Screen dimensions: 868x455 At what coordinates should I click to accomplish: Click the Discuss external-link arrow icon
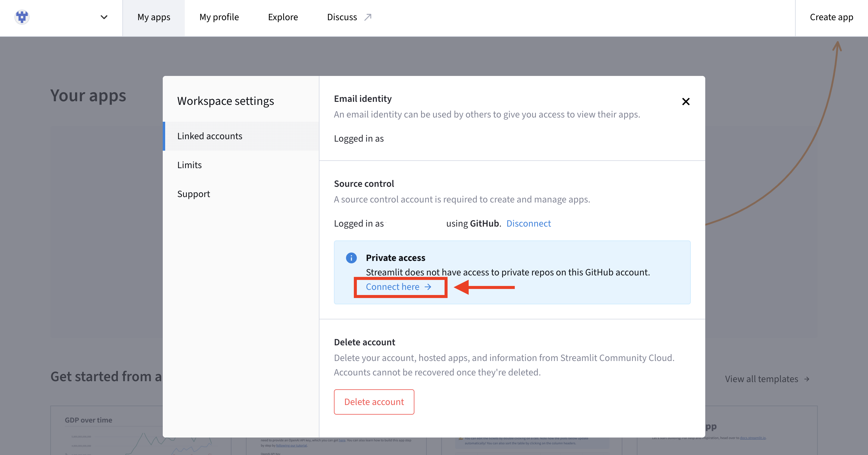[x=368, y=17]
